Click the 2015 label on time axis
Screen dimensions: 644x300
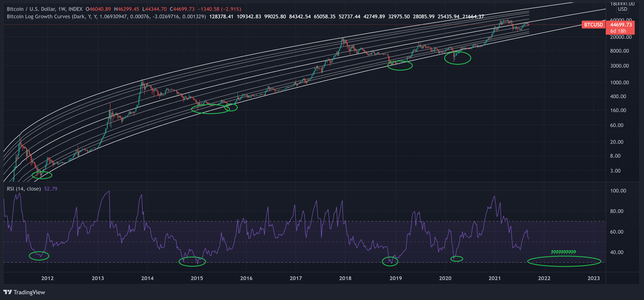click(x=197, y=278)
